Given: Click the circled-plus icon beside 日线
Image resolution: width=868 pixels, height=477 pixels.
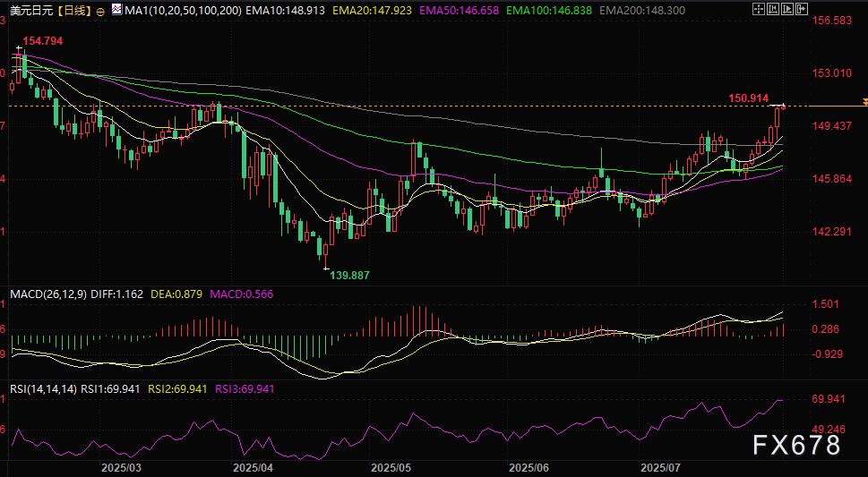Looking at the screenshot, I should click(99, 10).
